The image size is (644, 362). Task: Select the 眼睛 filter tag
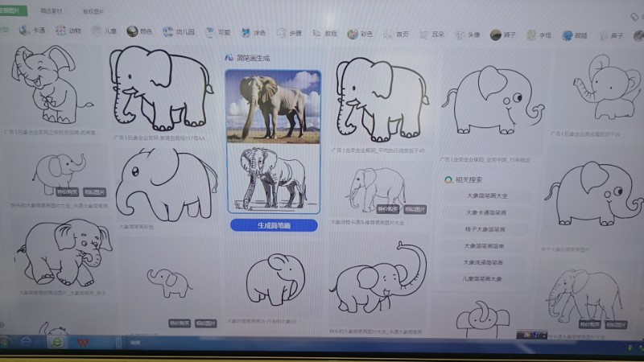click(575, 35)
